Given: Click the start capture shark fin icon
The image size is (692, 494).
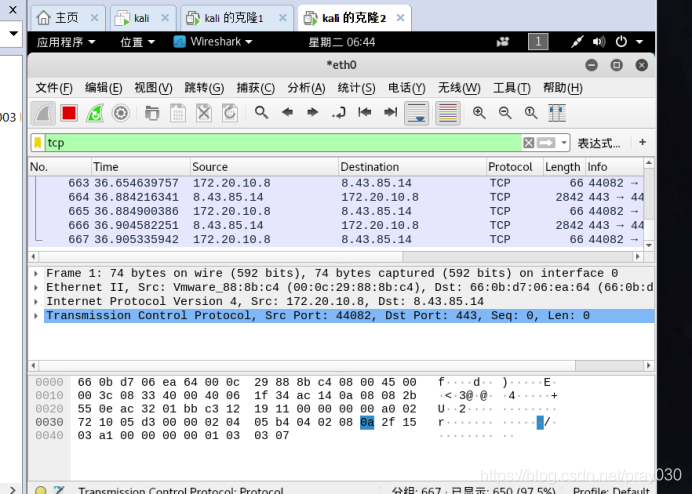Looking at the screenshot, I should tap(43, 113).
